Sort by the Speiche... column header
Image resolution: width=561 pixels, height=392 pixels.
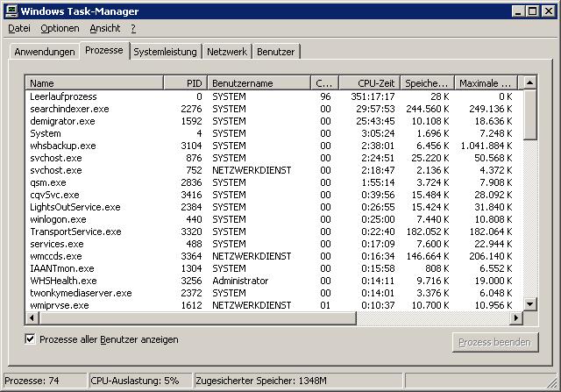click(427, 83)
